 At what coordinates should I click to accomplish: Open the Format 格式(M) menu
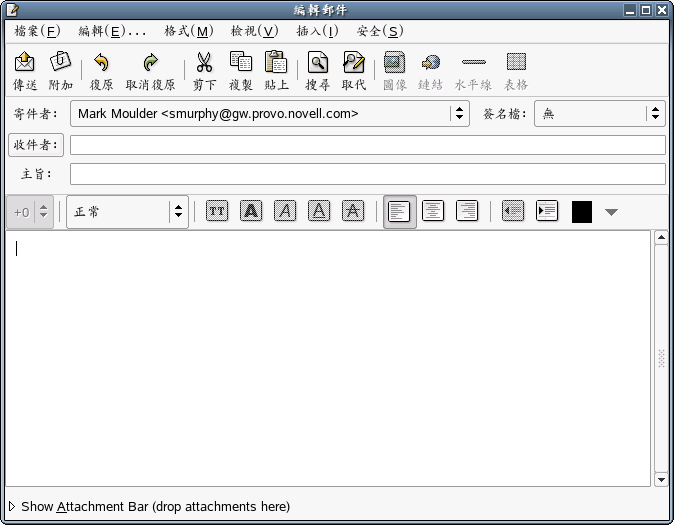tap(189, 31)
